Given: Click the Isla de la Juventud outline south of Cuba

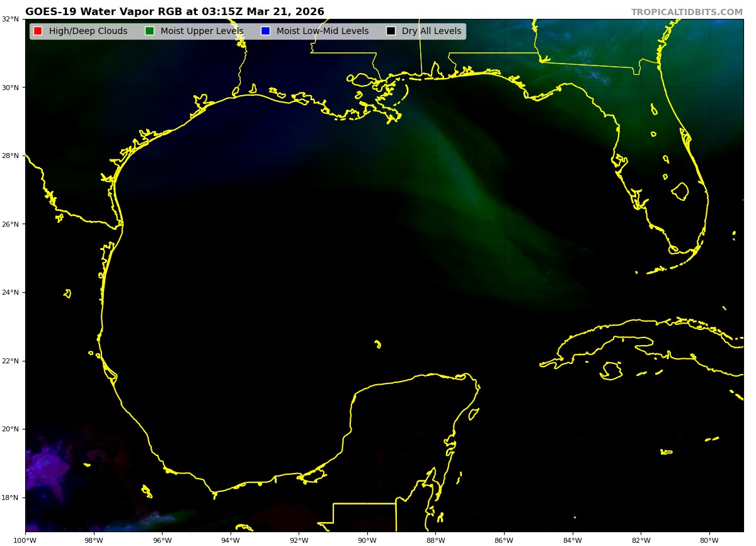Looking at the screenshot, I should point(611,371).
